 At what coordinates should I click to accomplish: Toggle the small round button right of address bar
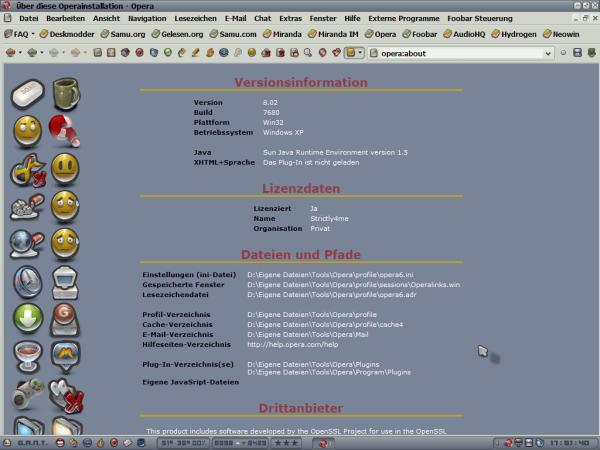click(x=563, y=53)
